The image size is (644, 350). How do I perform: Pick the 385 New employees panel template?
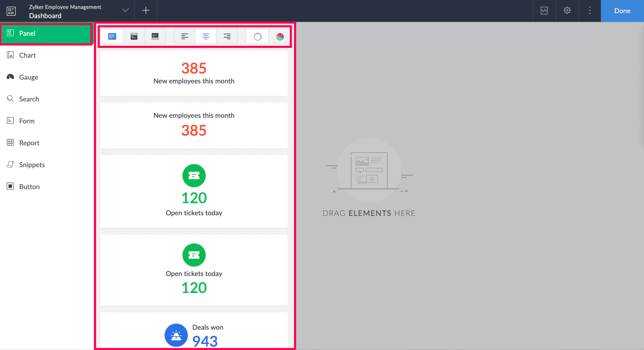click(194, 73)
